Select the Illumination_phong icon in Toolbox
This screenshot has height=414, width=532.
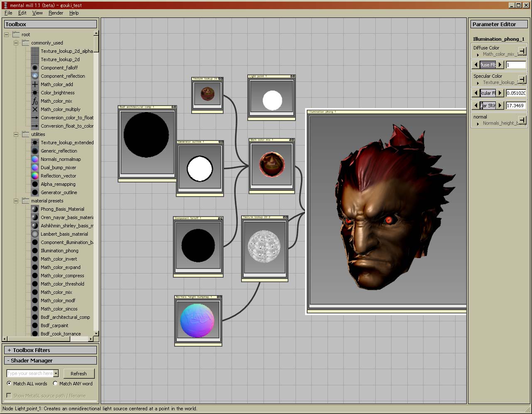[x=35, y=251]
